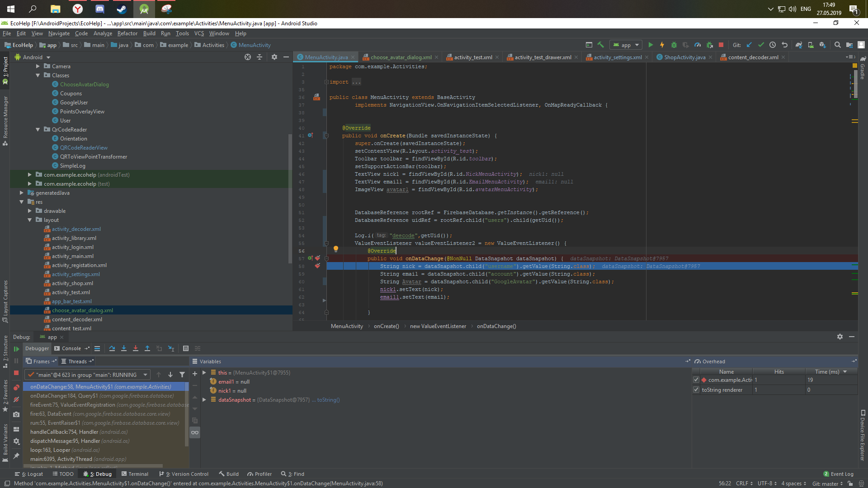Open the VCS menu
Image resolution: width=868 pixels, height=488 pixels.
point(199,33)
